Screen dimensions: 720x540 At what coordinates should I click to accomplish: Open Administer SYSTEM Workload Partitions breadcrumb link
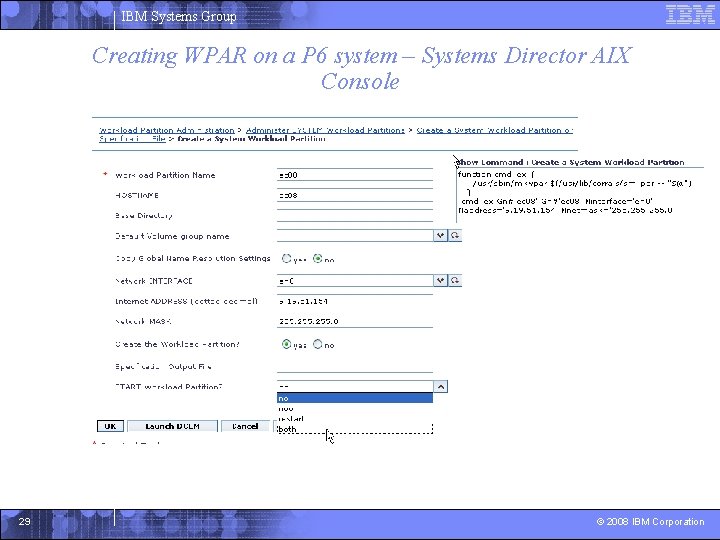tap(325, 130)
